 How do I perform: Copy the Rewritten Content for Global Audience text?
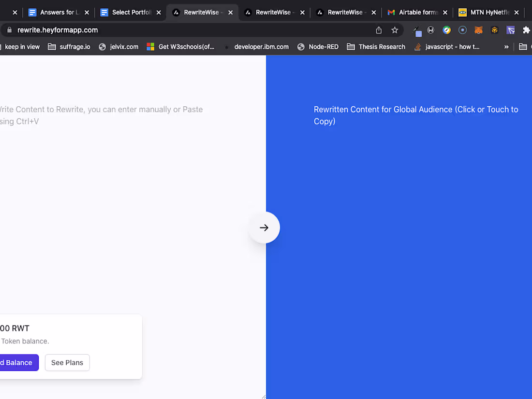(416, 115)
